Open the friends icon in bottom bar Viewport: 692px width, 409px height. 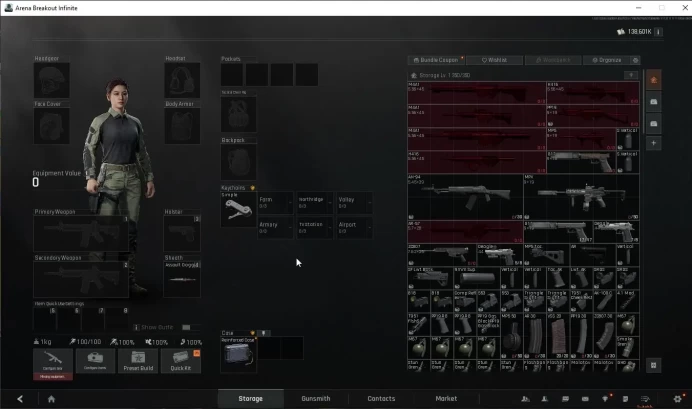click(525, 399)
